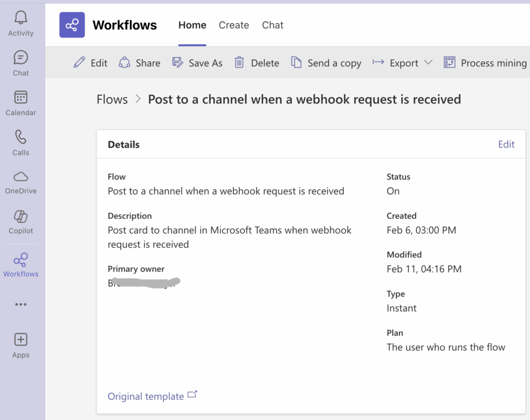Screen dimensions: 530x420
Task: Share the flow from the toolbar
Action: point(139,63)
